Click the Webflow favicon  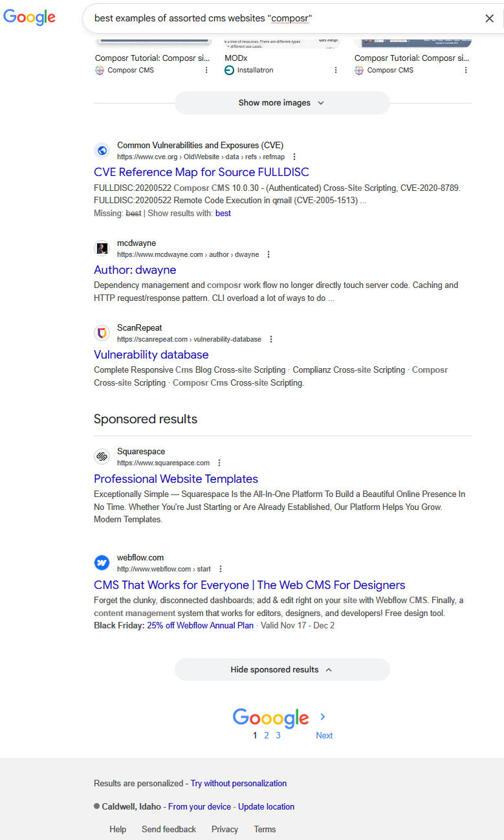tap(102, 562)
